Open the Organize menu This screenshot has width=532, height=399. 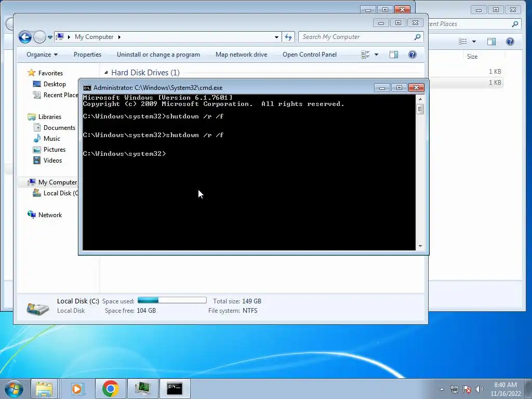coord(42,55)
